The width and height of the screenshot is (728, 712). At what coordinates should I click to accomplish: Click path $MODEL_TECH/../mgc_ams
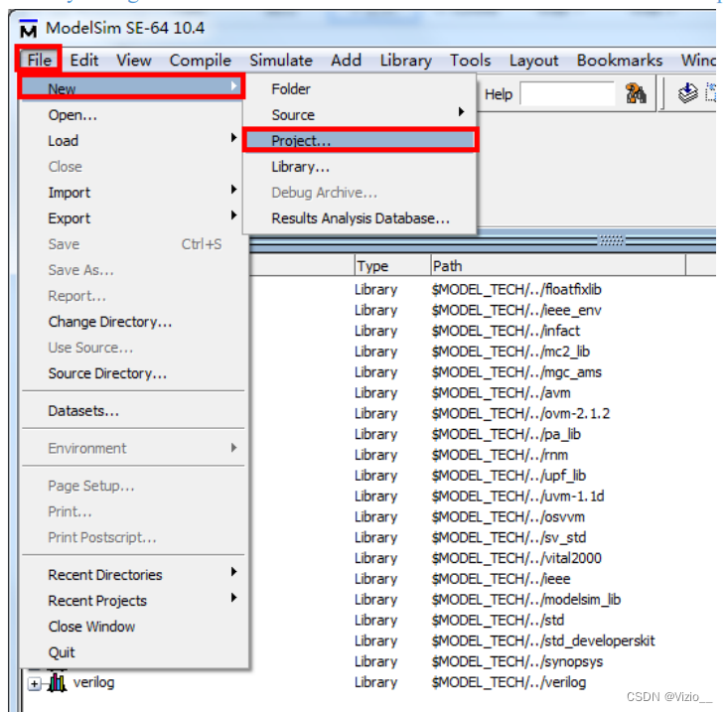pos(516,371)
